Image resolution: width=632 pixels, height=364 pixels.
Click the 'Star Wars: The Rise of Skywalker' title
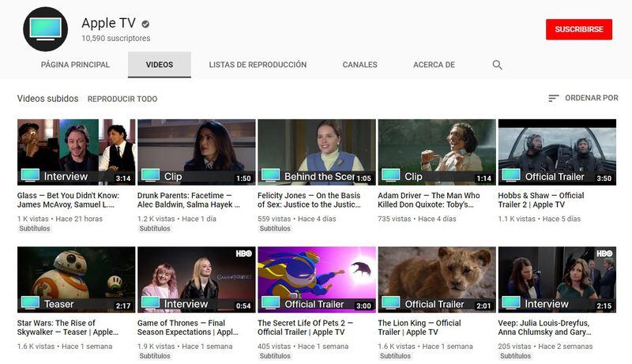coord(68,328)
